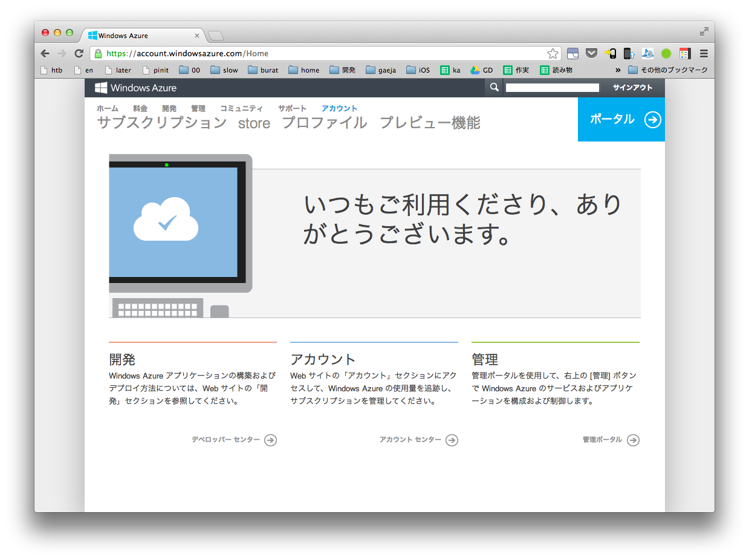Click the Pocket extension icon

pos(592,53)
